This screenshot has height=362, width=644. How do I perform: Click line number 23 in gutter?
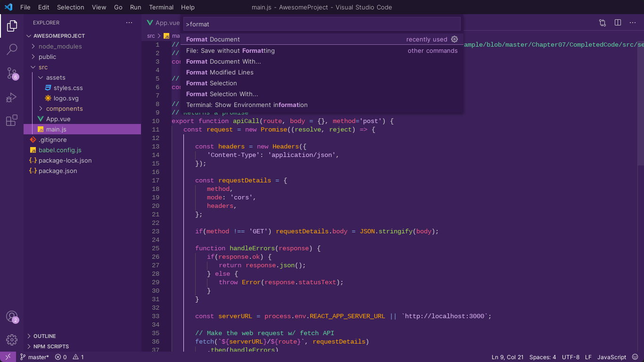click(156, 231)
